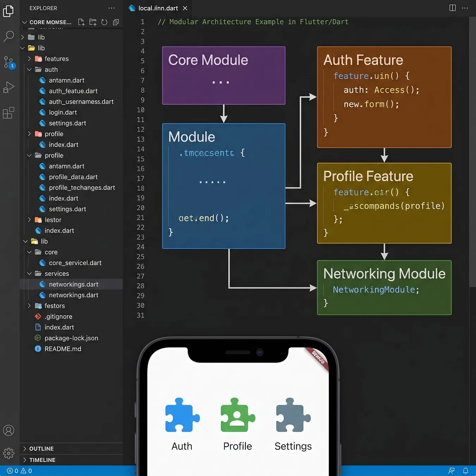Click line number 15 in the gutter
This screenshot has height=476, width=476.
tap(141, 159)
